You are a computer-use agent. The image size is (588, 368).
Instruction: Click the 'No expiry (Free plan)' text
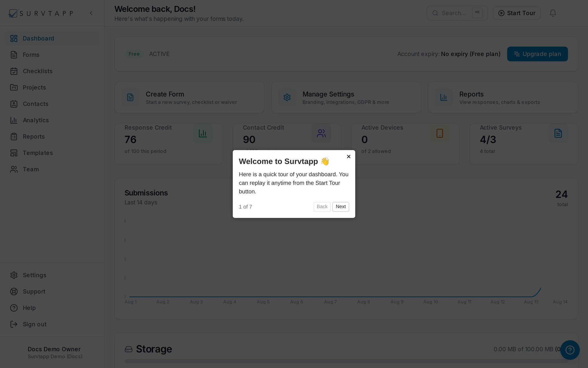tap(470, 54)
